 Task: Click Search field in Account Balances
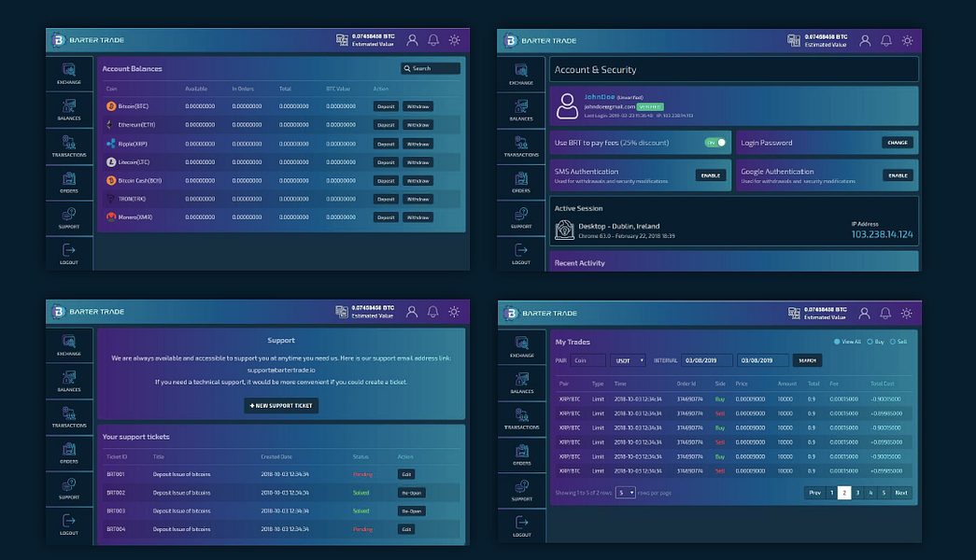click(431, 68)
